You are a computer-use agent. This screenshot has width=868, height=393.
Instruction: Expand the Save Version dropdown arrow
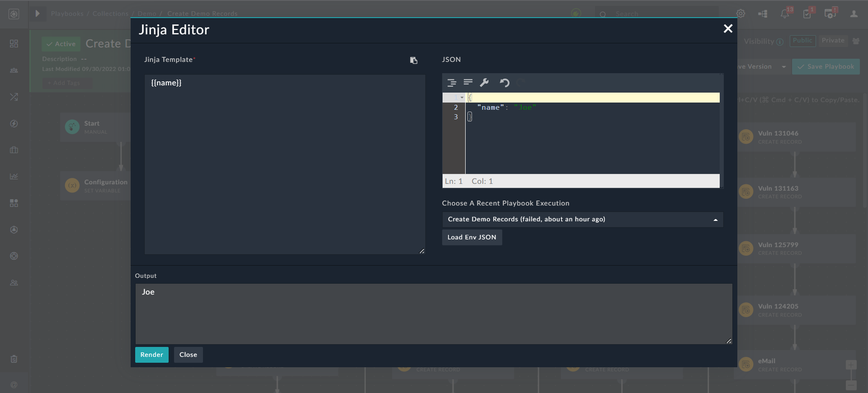point(784,67)
